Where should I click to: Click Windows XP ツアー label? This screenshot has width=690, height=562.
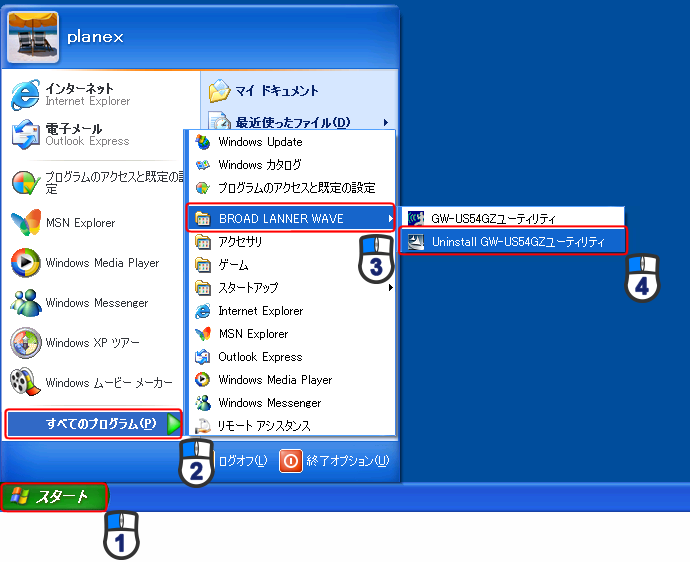(92, 342)
